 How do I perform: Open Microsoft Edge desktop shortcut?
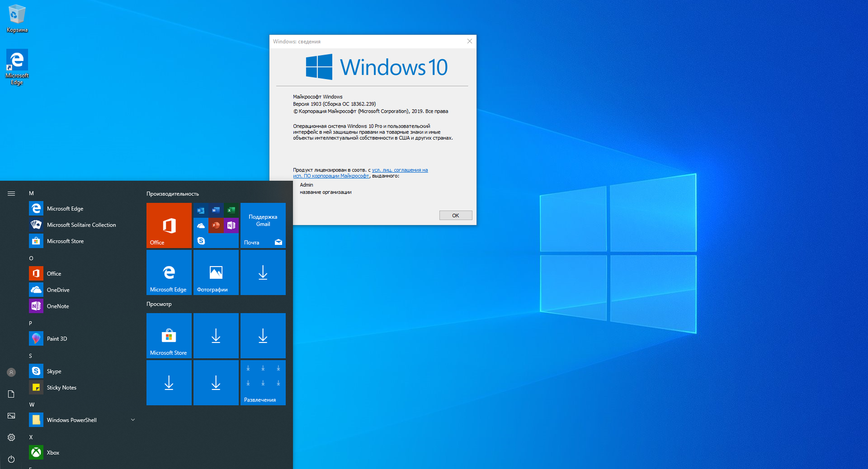click(17, 67)
